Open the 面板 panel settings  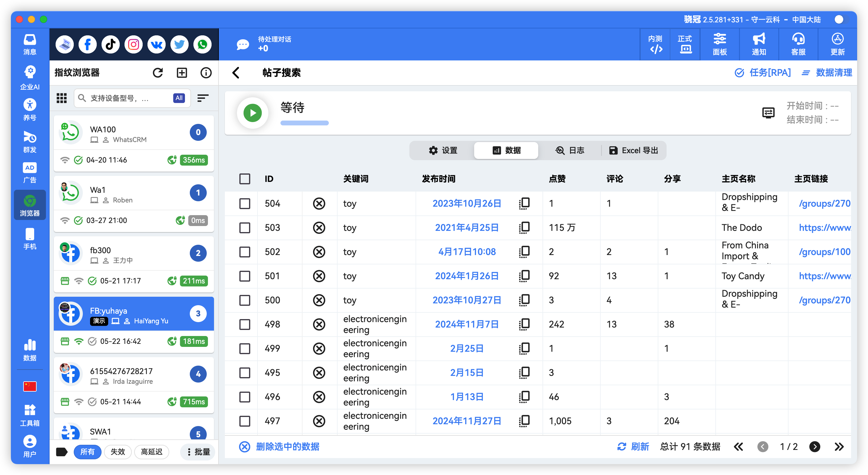720,44
